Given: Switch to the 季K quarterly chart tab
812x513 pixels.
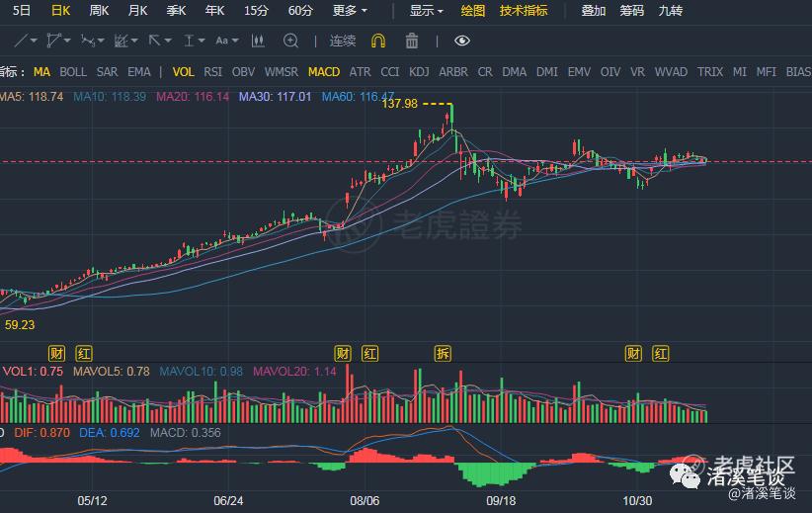Looking at the screenshot, I should pos(176,10).
